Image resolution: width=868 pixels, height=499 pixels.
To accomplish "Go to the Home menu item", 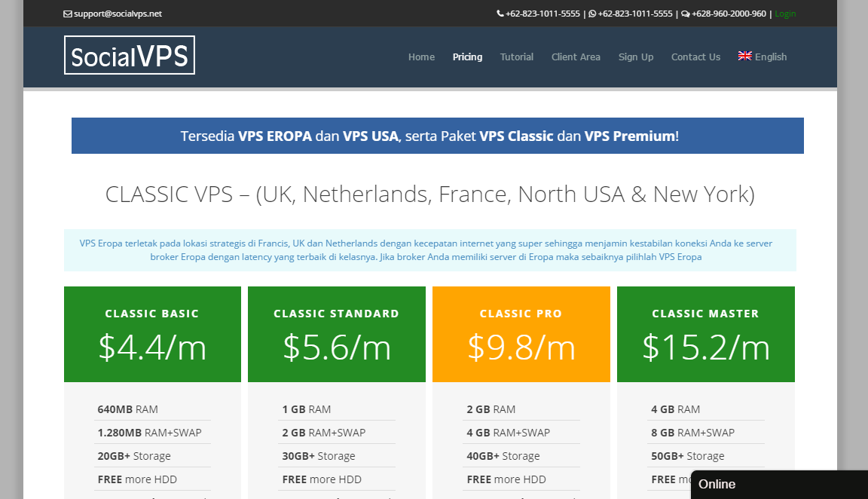I will [421, 57].
